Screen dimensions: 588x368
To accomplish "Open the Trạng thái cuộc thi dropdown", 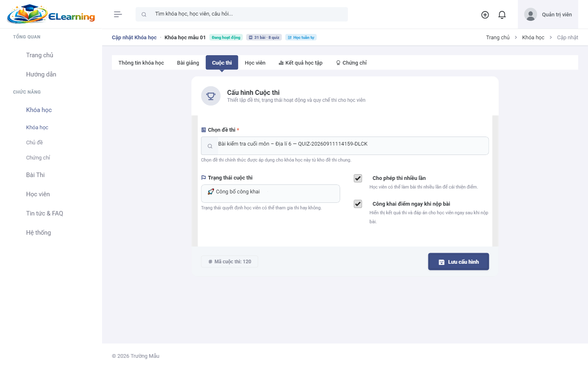I will 270,193.
